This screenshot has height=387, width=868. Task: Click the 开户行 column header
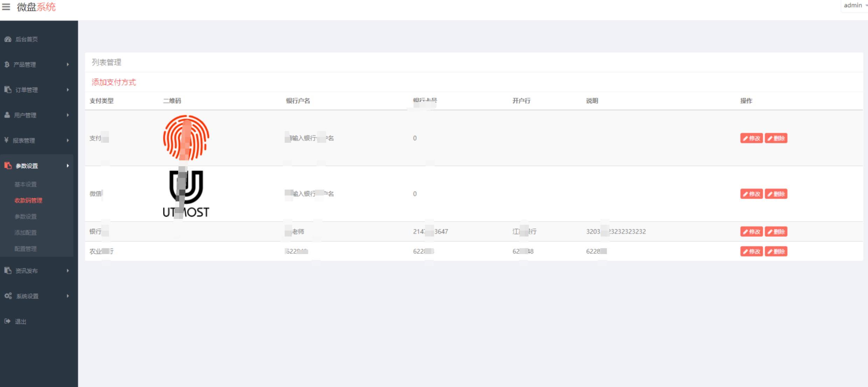521,101
